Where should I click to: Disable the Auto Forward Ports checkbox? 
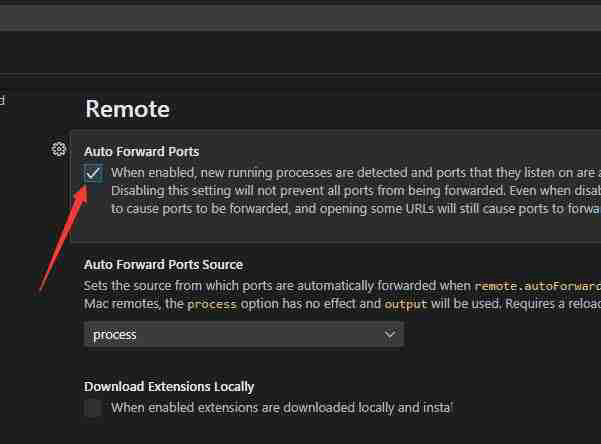(x=93, y=173)
